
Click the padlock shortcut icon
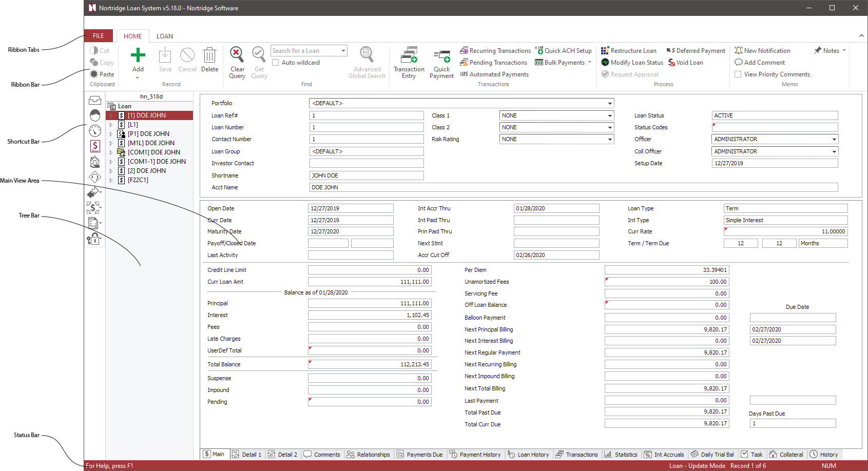tap(94, 239)
